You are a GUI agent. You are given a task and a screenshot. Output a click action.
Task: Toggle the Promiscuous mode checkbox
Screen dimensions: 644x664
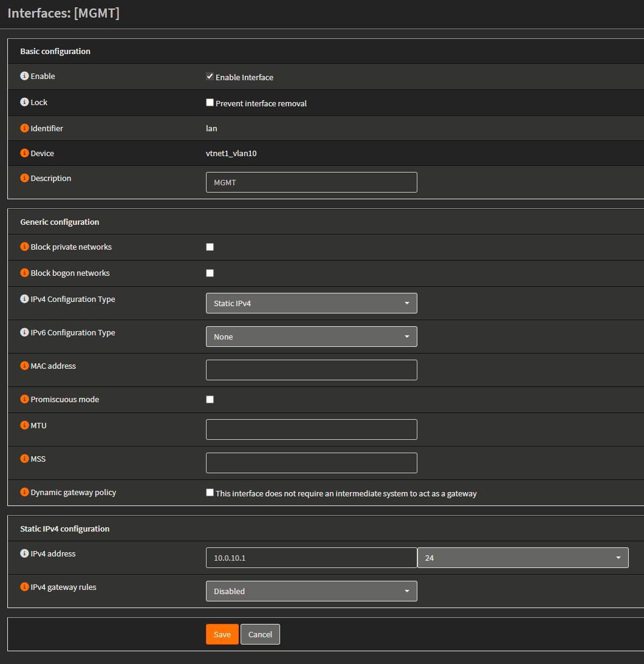[x=210, y=399]
